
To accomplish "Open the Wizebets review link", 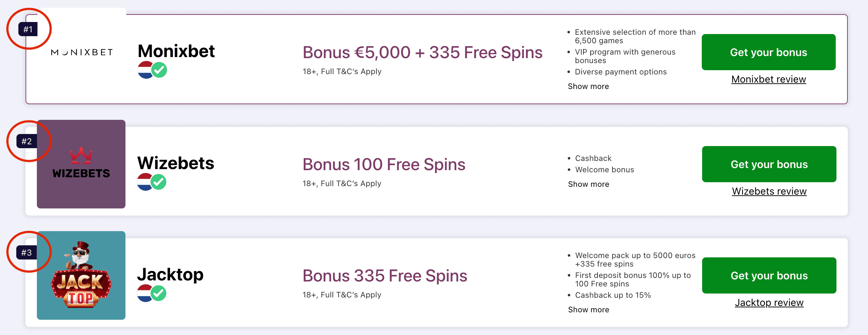I will pyautogui.click(x=769, y=191).
